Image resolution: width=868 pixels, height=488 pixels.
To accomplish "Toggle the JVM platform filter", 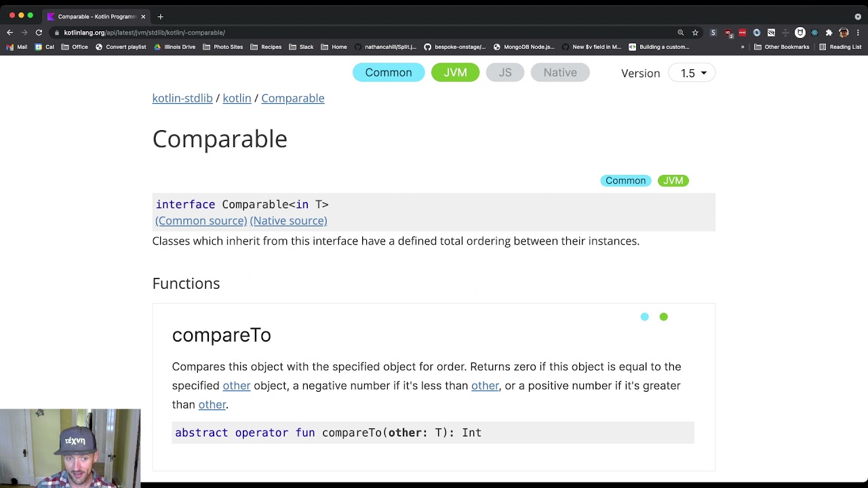I will 455,73.
